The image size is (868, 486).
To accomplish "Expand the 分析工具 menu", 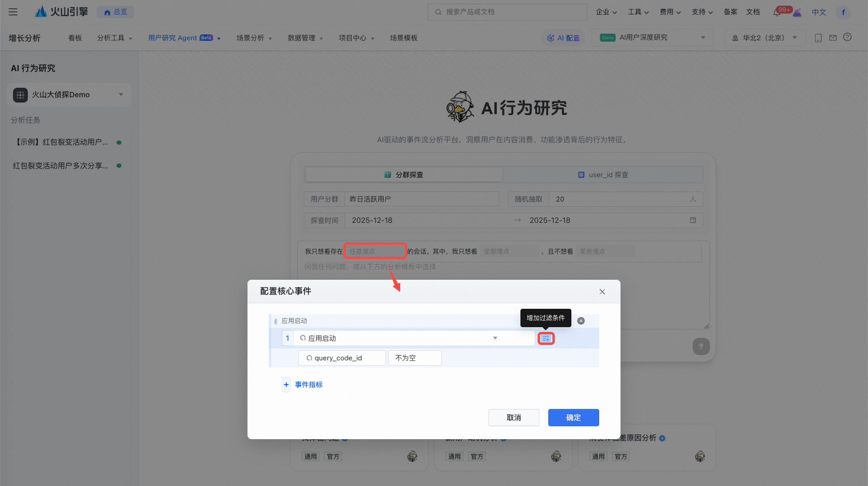I will 115,38.
